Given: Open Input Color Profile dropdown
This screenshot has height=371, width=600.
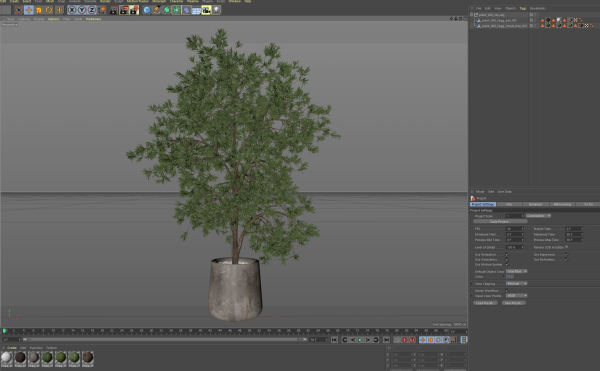Looking at the screenshot, I should (517, 296).
